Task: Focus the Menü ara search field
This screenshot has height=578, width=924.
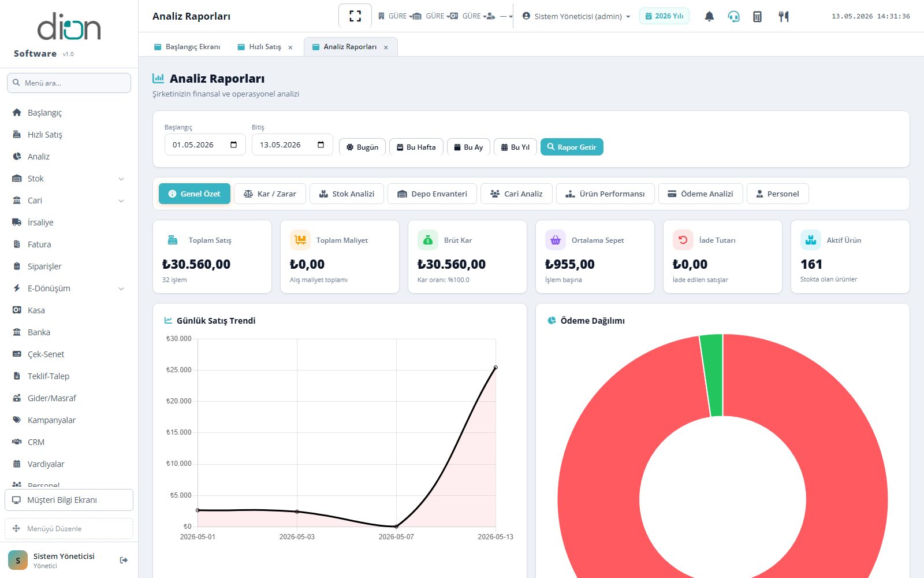Action: 69,83
